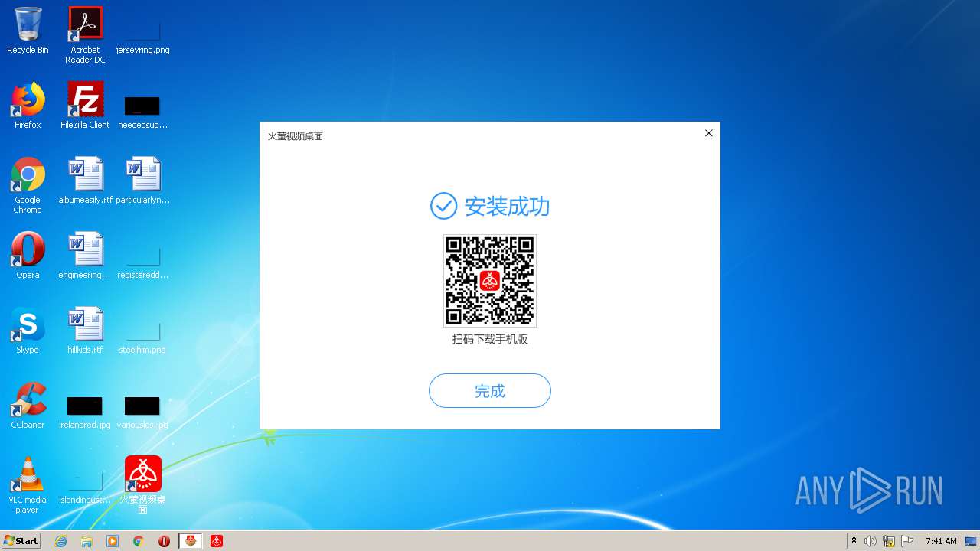Open Windows Explorer folder from taskbar
This screenshot has width=980, height=551.
87,541
